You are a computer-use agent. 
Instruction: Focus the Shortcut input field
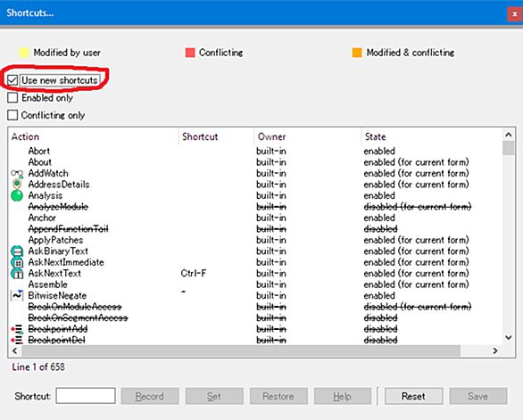[x=86, y=396]
